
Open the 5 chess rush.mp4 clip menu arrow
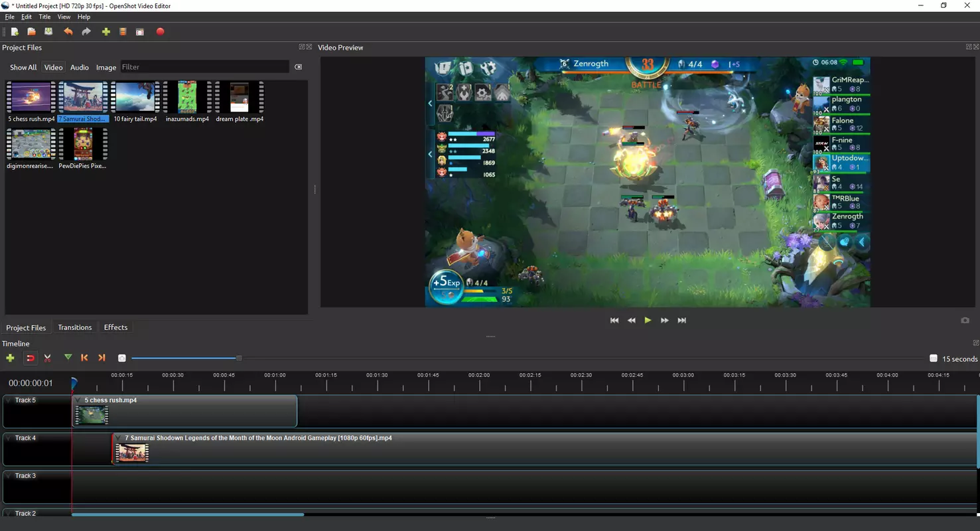[78, 400]
